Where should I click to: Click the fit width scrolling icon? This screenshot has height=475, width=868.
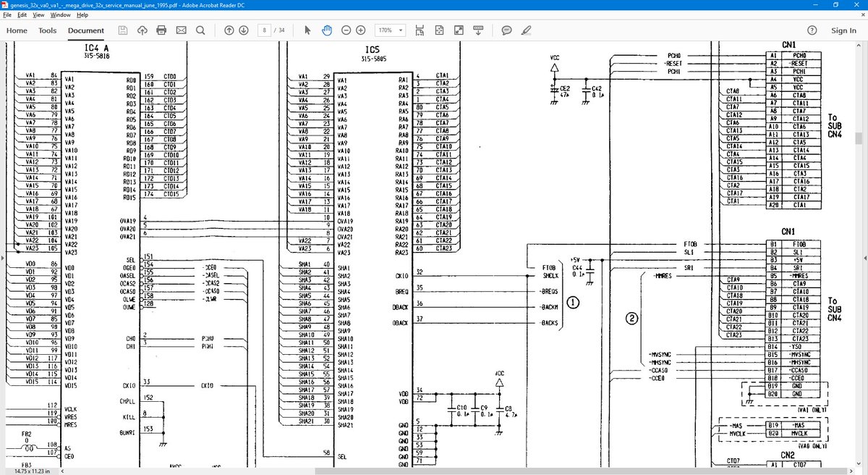pos(420,30)
